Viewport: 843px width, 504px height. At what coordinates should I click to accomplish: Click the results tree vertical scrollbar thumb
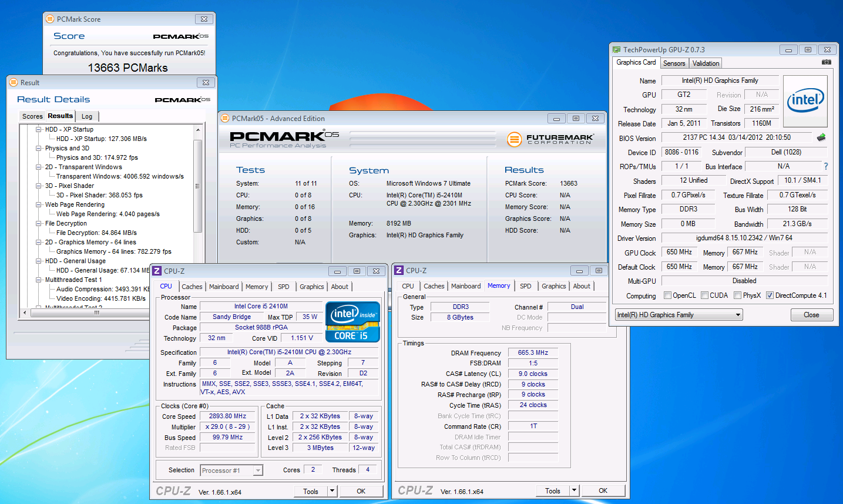[197, 186]
